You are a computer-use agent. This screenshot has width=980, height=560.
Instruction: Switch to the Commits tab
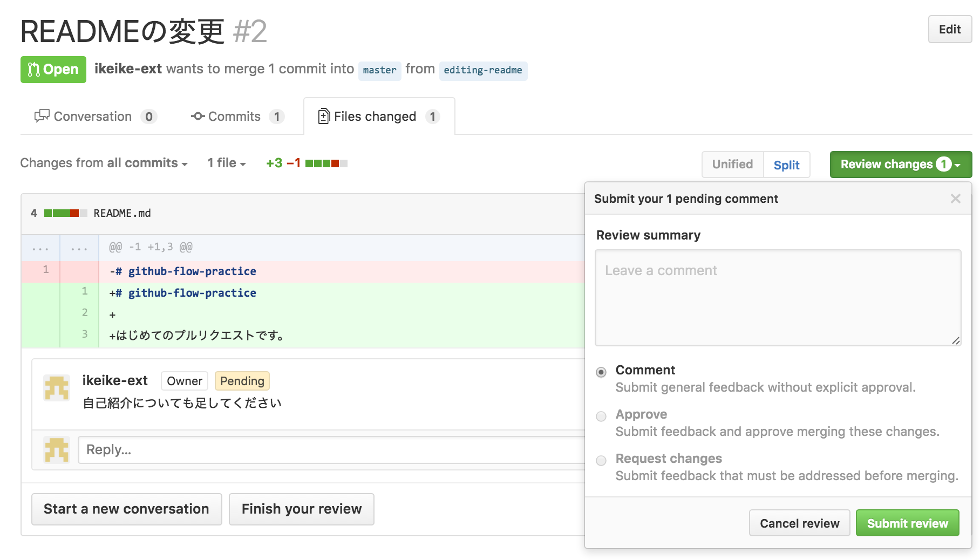[237, 117]
